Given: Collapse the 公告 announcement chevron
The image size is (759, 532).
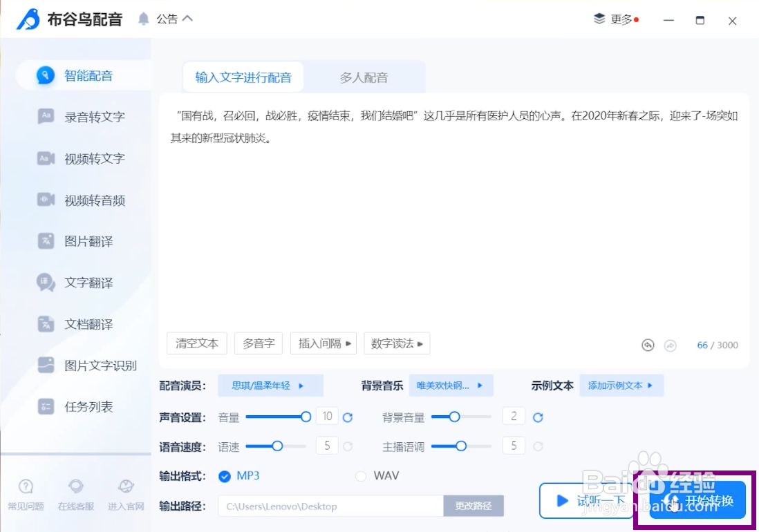Looking at the screenshot, I should pyautogui.click(x=188, y=19).
